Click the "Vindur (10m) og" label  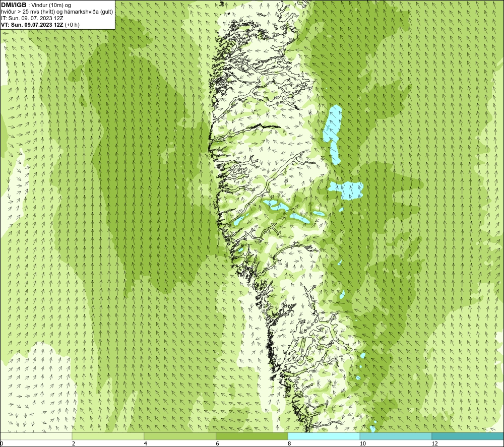pyautogui.click(x=50, y=6)
